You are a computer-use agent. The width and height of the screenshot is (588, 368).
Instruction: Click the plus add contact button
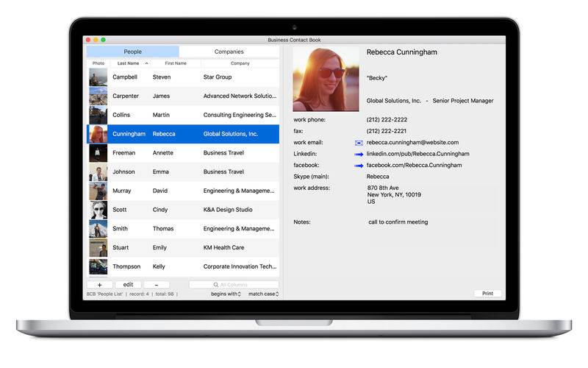pyautogui.click(x=99, y=285)
